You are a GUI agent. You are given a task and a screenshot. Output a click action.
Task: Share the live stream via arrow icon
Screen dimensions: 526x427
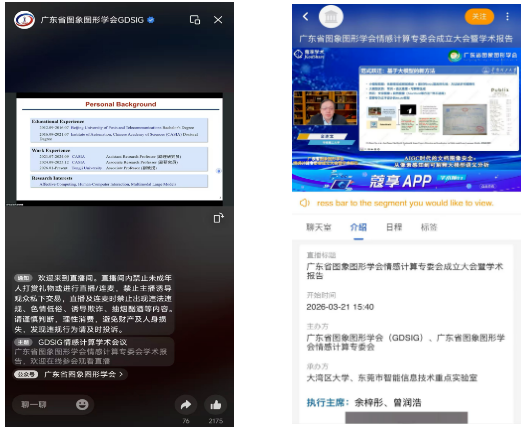click(x=186, y=405)
